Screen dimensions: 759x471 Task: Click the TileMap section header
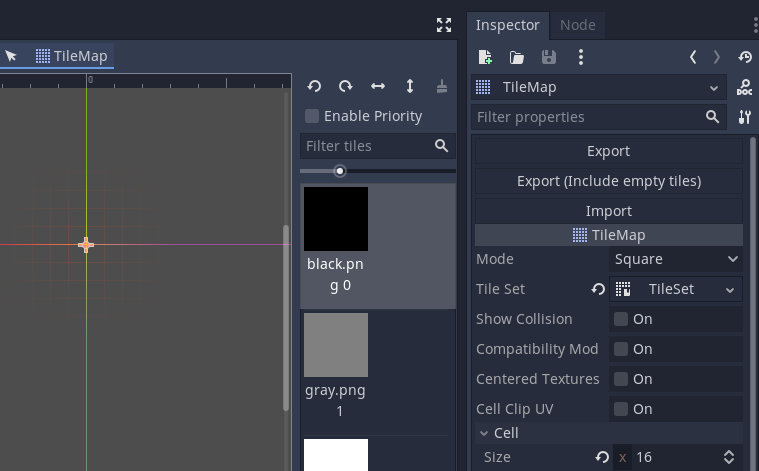pos(608,235)
